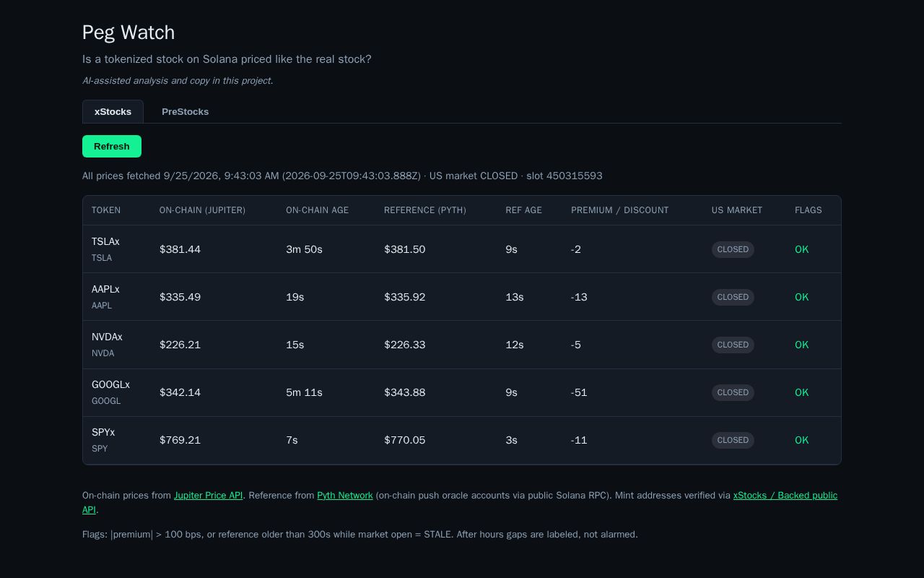924x578 pixels.
Task: Select the TSLAx token name
Action: [x=105, y=241]
